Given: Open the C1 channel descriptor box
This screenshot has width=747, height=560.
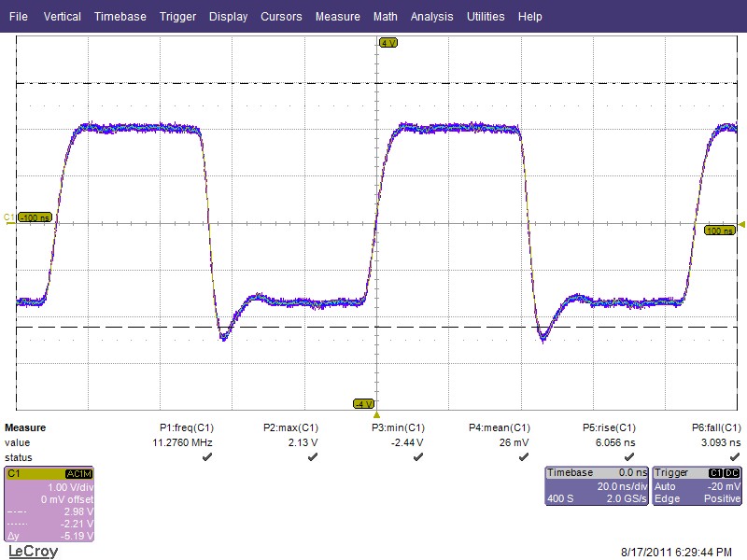Looking at the screenshot, I should (49, 504).
